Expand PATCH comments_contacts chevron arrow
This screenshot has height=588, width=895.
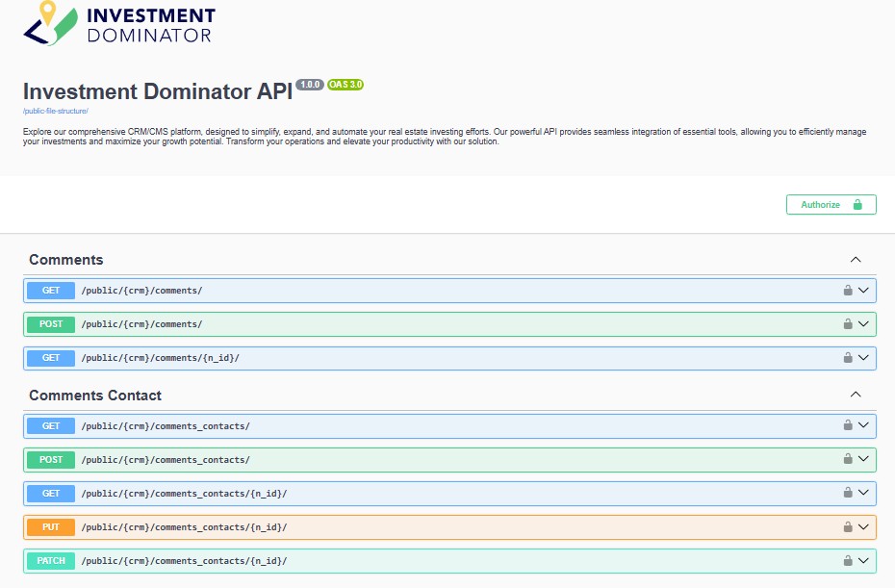[863, 561]
